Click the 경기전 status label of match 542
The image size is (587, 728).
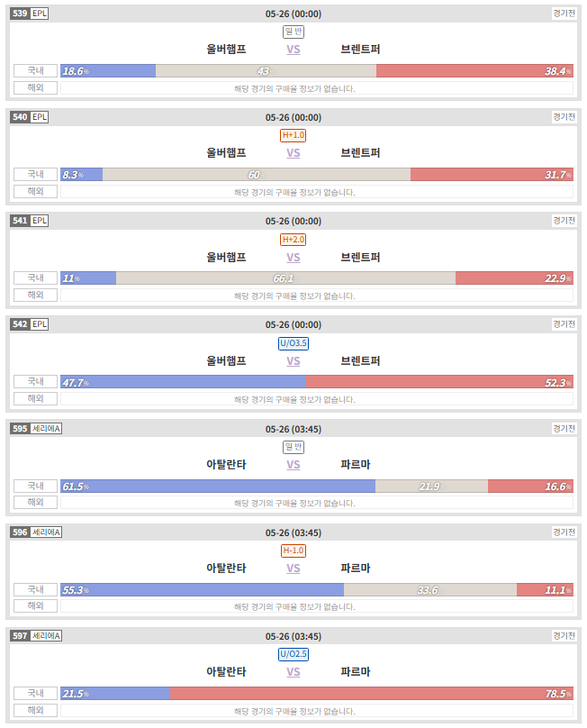click(564, 324)
